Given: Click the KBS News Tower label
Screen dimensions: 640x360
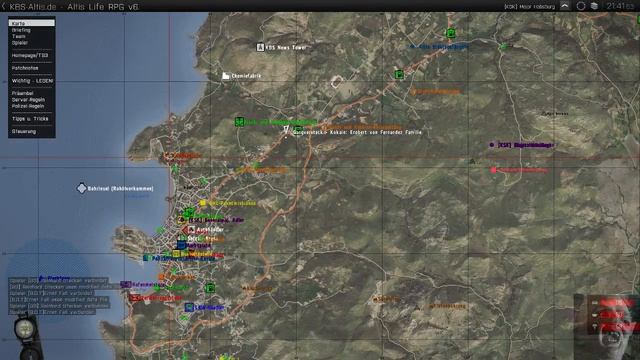Looking at the screenshot, I should 286,47.
